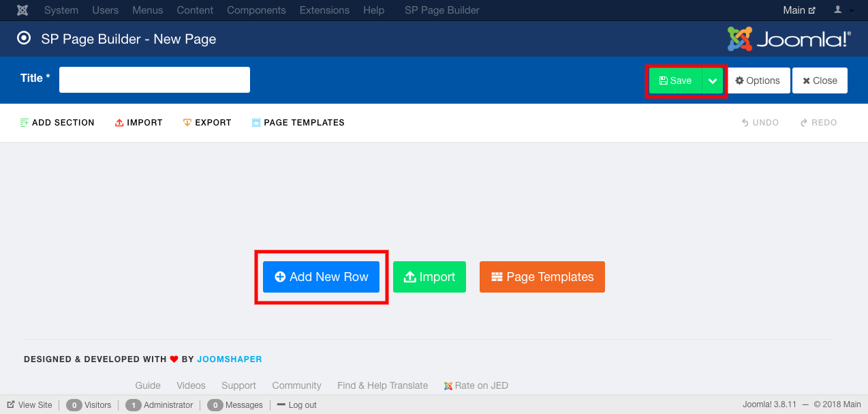Open Find & Help Translate link
868x414 pixels.
[383, 385]
